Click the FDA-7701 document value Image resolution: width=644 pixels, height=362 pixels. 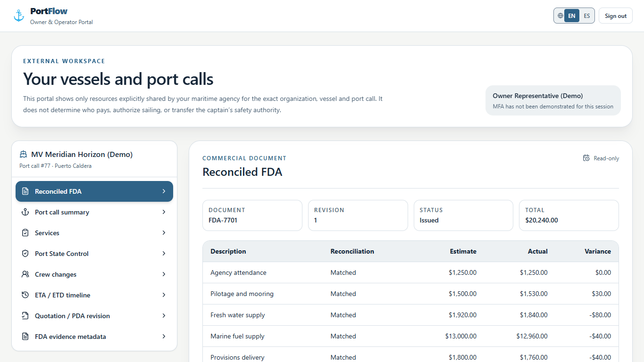pos(223,220)
